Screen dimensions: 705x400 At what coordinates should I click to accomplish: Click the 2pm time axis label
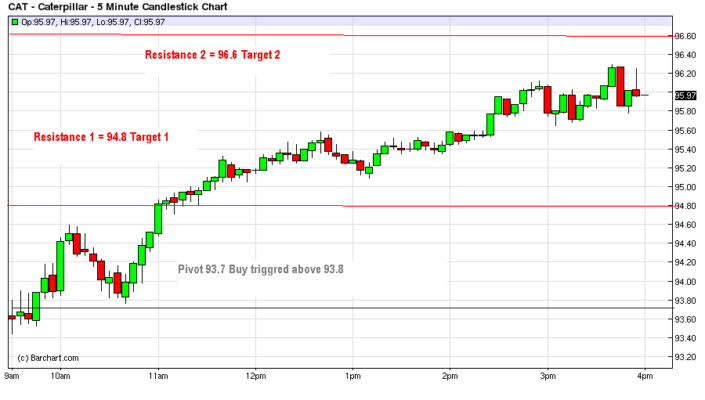coord(450,376)
